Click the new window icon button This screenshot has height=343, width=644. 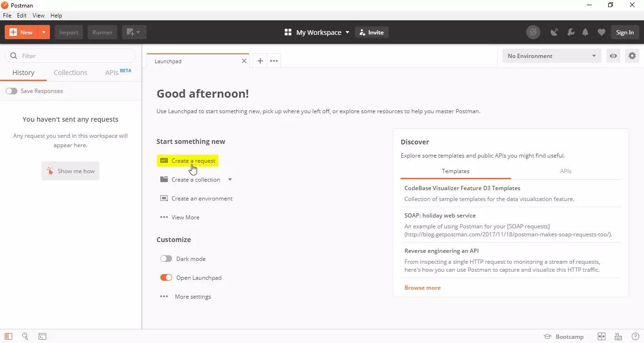click(x=134, y=32)
